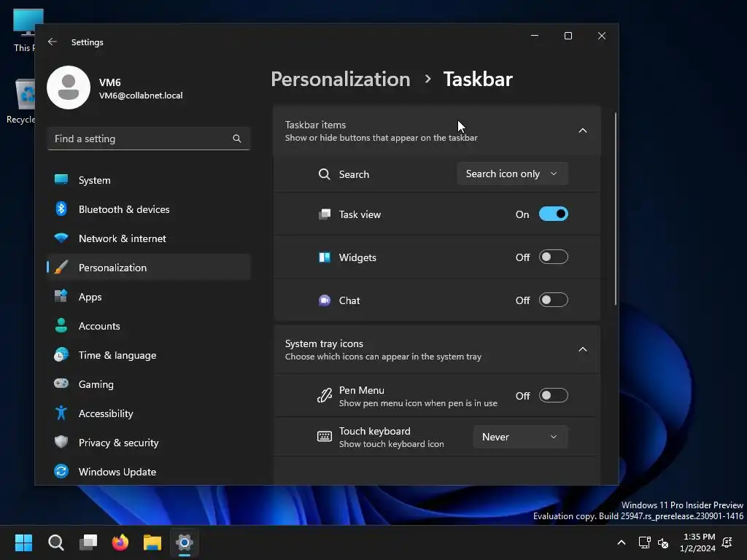747x560 pixels.
Task: Click the Bluetooth icon in sidebar
Action: (x=61, y=209)
